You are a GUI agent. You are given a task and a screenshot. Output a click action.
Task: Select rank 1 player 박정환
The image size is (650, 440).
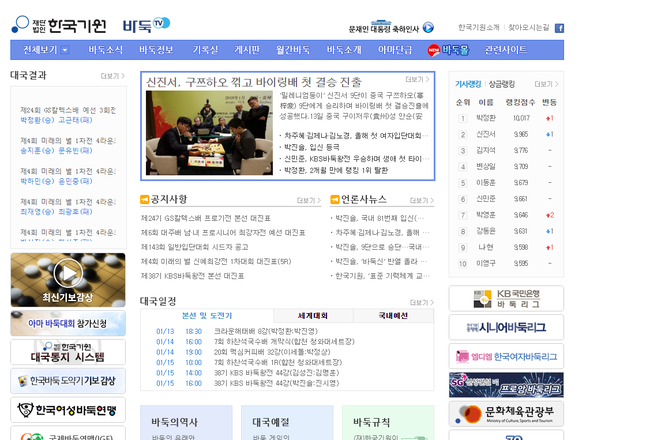(486, 118)
